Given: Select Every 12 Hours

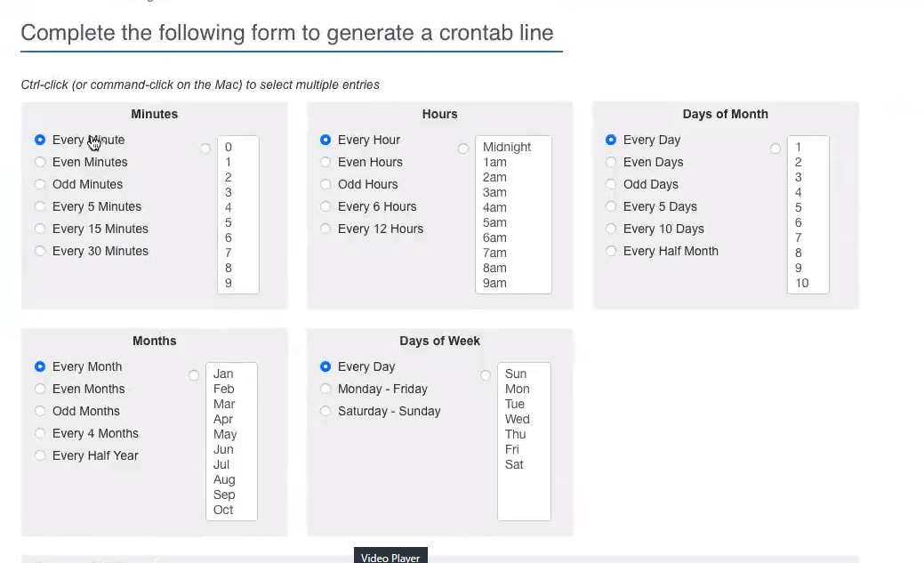Looking at the screenshot, I should (325, 229).
